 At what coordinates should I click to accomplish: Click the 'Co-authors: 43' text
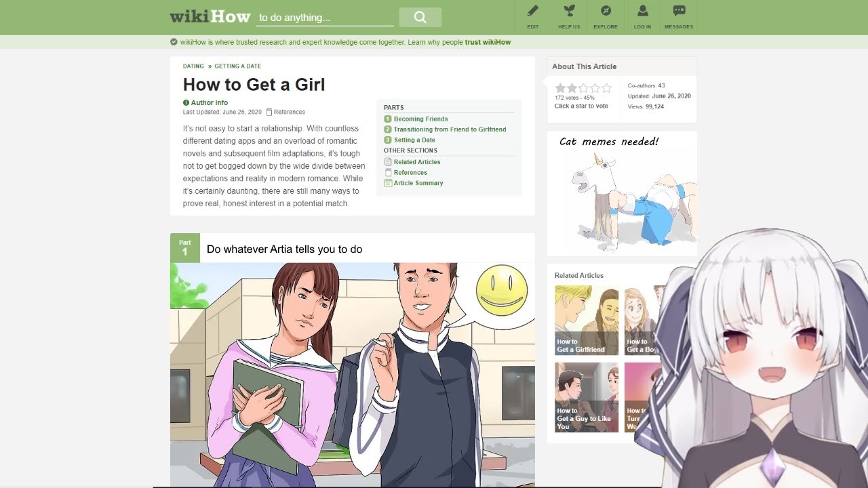coord(646,85)
